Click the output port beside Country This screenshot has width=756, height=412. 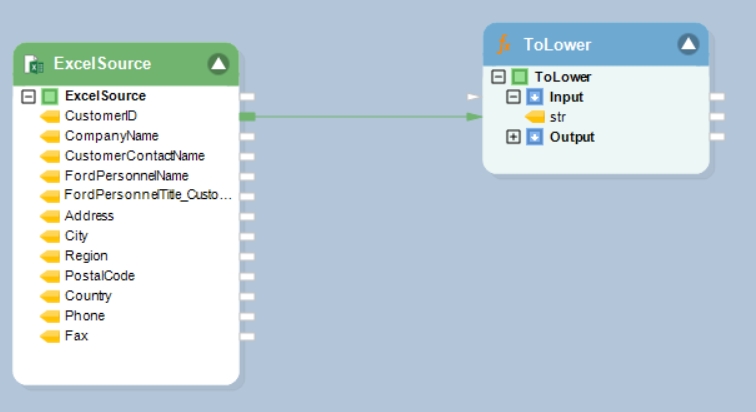point(247,296)
